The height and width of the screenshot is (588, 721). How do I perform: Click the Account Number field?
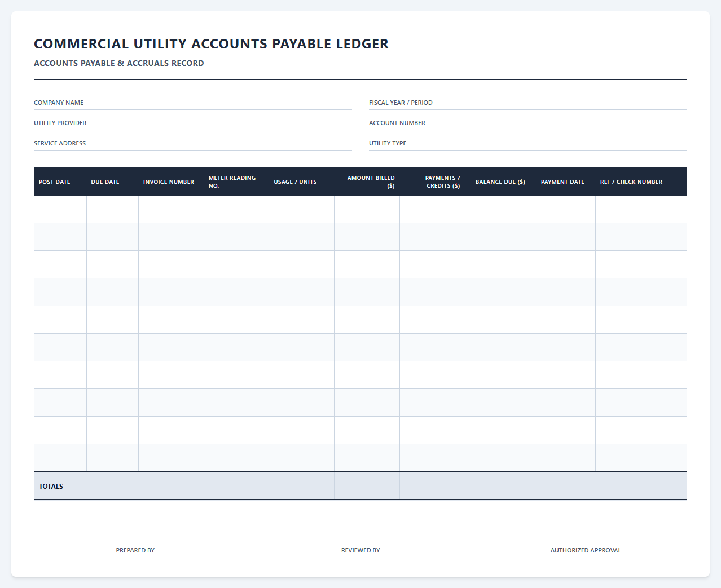[528, 123]
